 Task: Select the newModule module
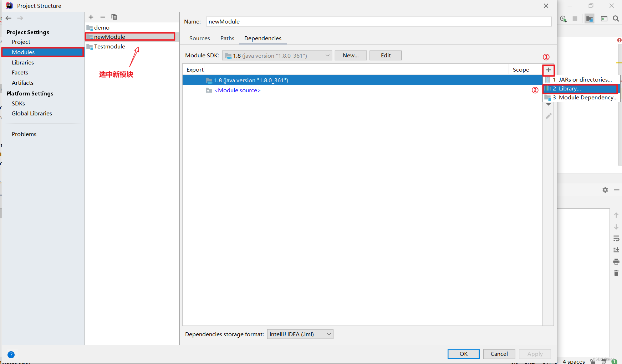pos(132,37)
